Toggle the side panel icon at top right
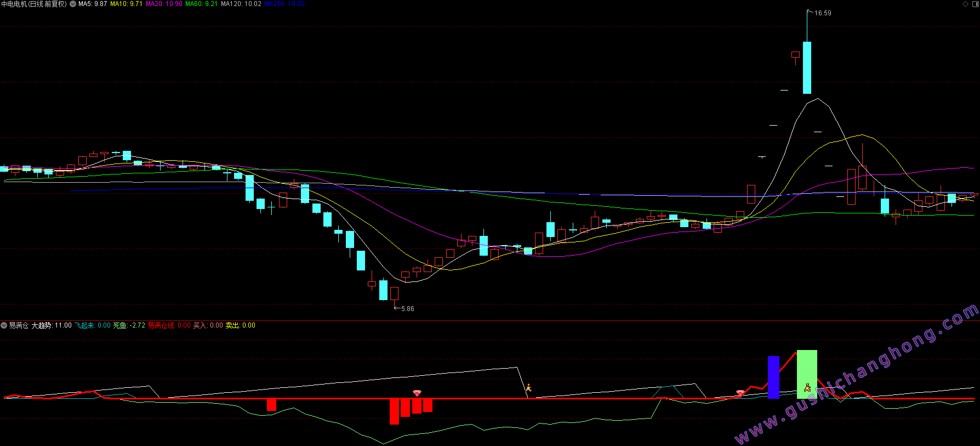Image resolution: width=980 pixels, height=446 pixels. tap(976, 4)
